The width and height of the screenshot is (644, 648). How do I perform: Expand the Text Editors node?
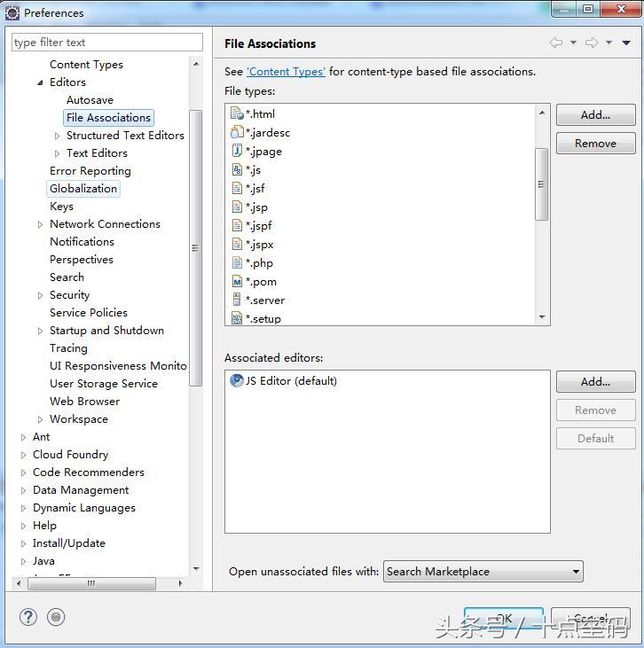click(57, 153)
